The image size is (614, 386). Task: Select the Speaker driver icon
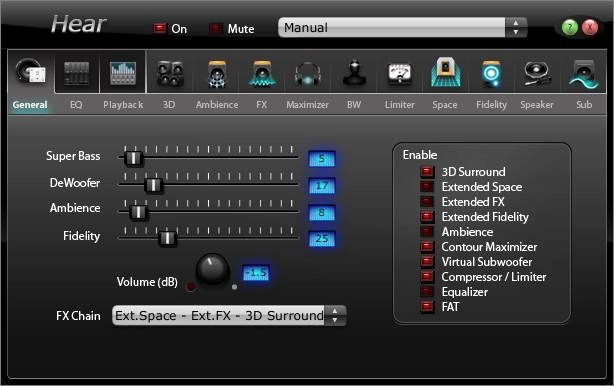(x=537, y=74)
